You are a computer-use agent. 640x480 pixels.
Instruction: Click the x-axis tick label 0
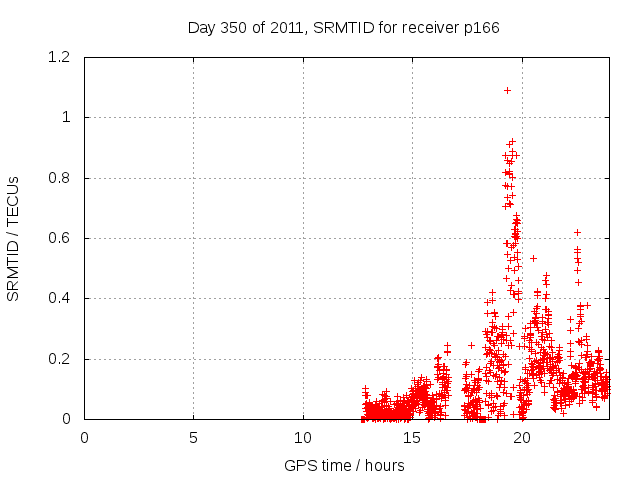tap(84, 437)
